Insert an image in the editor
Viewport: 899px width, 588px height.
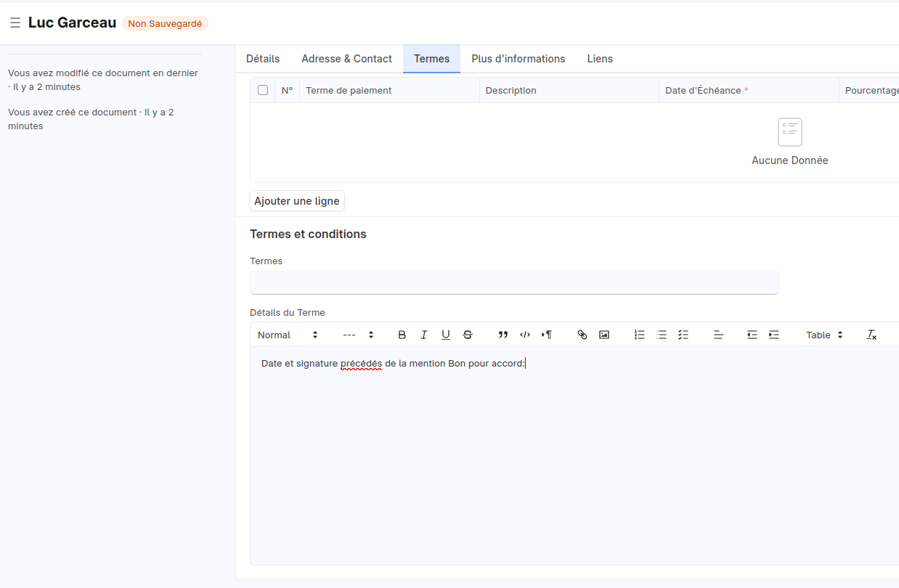[x=604, y=335]
